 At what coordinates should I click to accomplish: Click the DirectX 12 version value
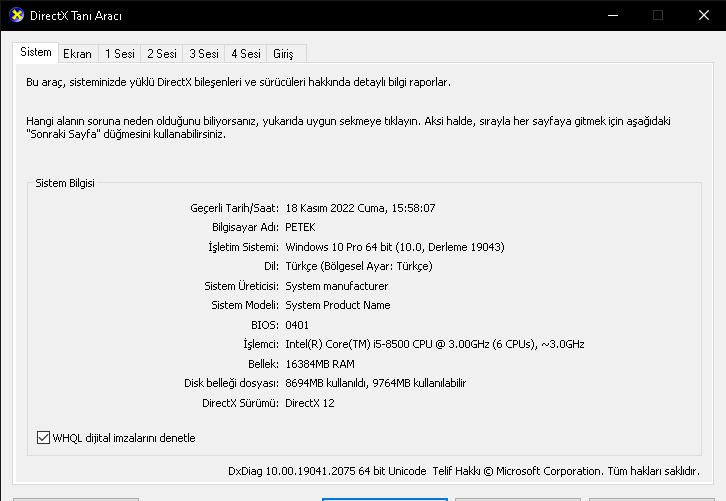pos(310,403)
